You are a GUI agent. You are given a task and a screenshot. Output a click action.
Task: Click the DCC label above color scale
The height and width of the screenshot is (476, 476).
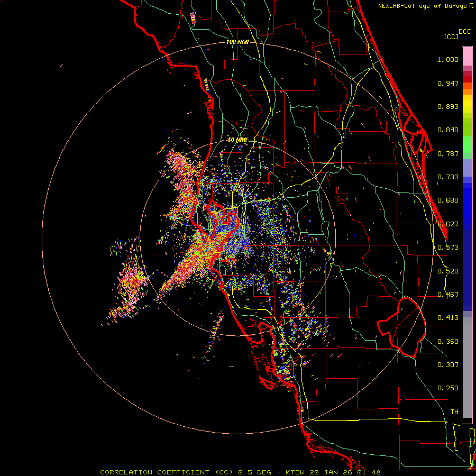click(x=465, y=32)
